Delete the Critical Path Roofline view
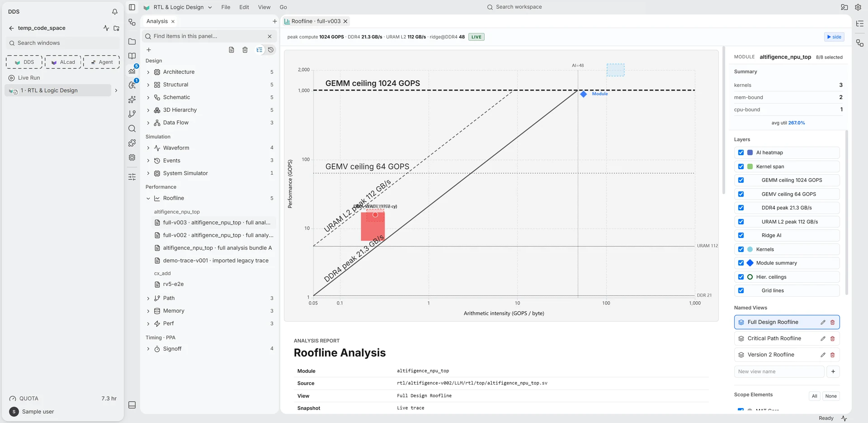Viewport: 868px width, 423px height. tap(833, 338)
